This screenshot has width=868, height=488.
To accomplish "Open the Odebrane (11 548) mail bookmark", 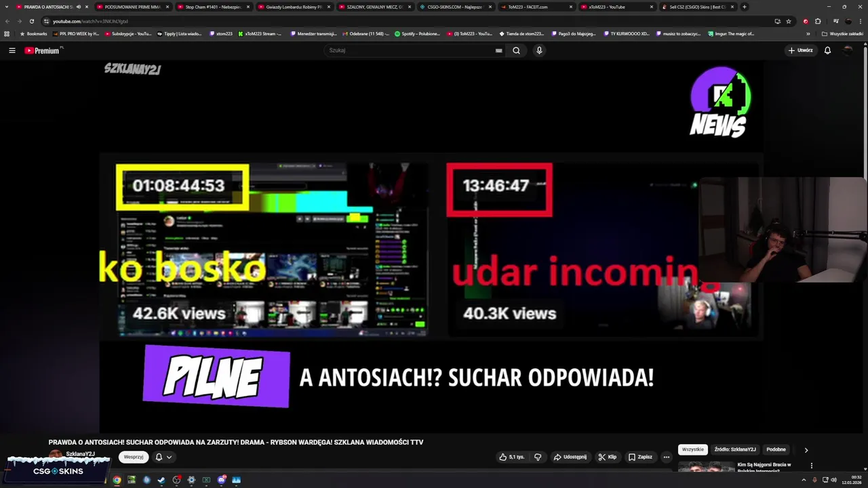I will (366, 33).
